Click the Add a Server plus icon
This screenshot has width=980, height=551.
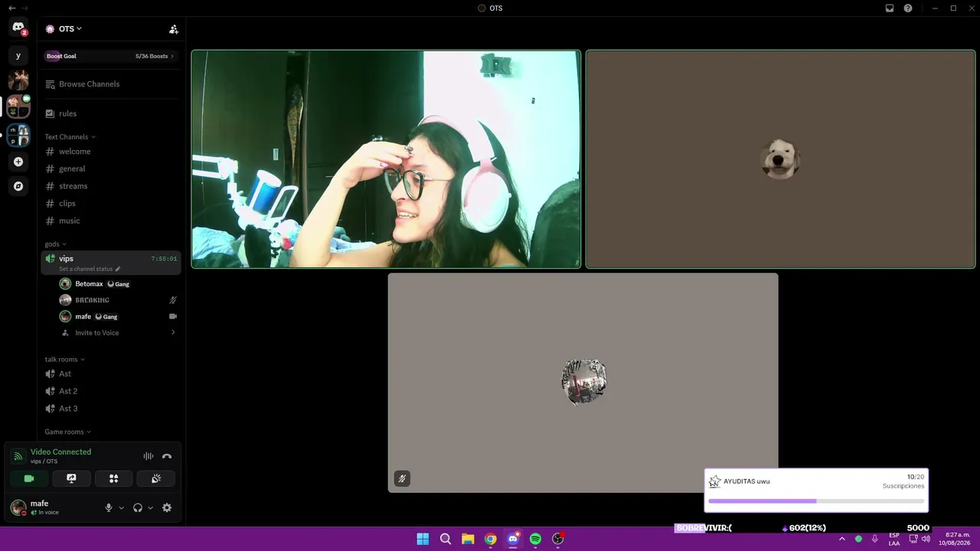[x=18, y=161]
